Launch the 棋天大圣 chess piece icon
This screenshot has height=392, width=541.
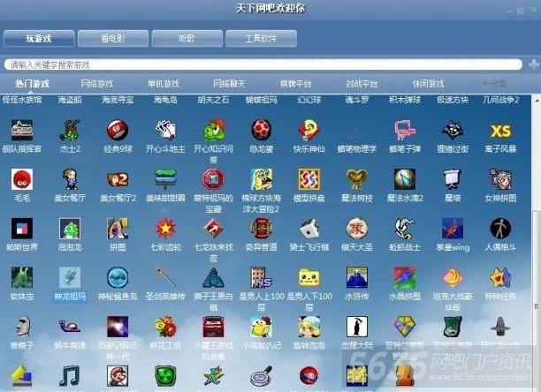pyautogui.click(x=357, y=228)
